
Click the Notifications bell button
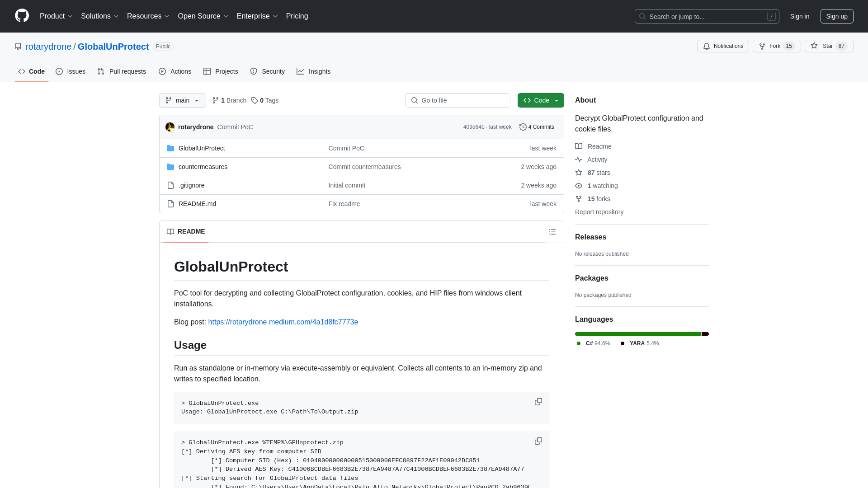click(x=723, y=46)
